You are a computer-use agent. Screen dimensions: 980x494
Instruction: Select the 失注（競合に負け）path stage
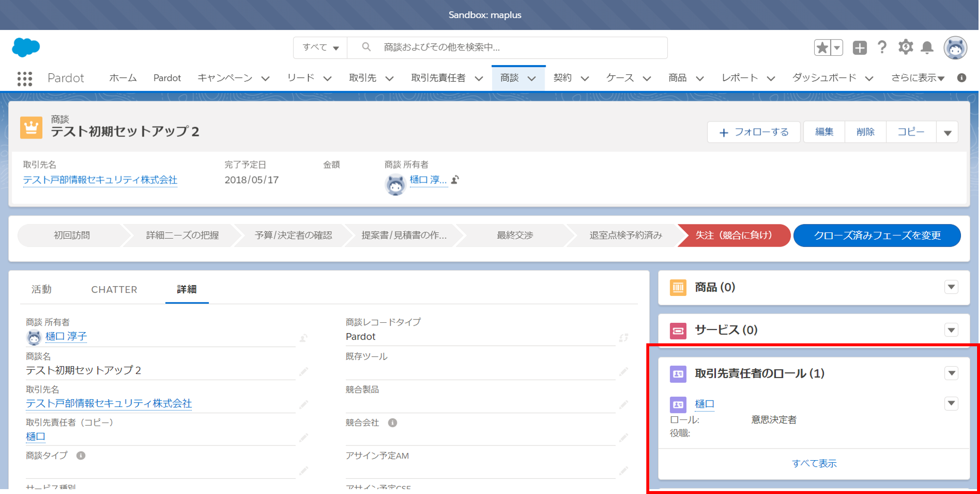coord(734,235)
